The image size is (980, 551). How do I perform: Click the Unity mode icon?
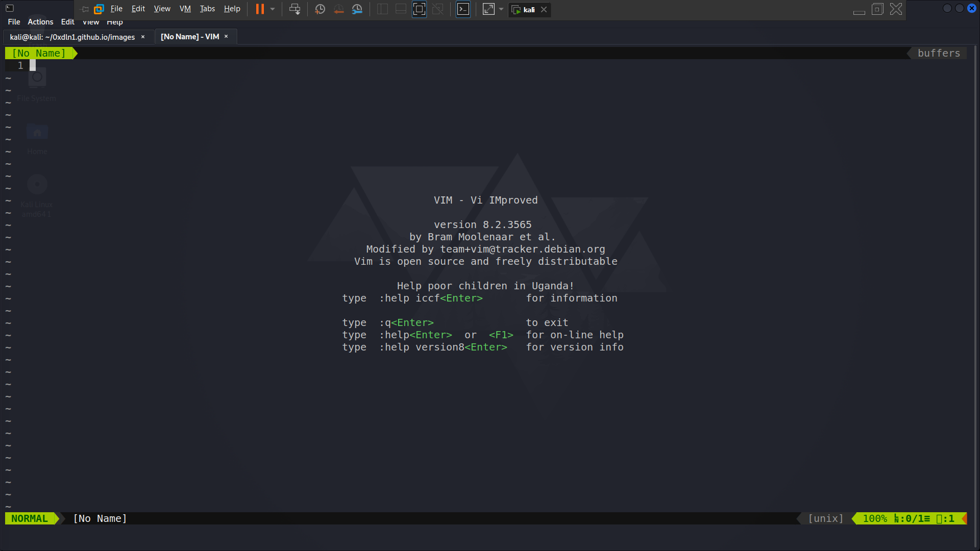click(437, 9)
